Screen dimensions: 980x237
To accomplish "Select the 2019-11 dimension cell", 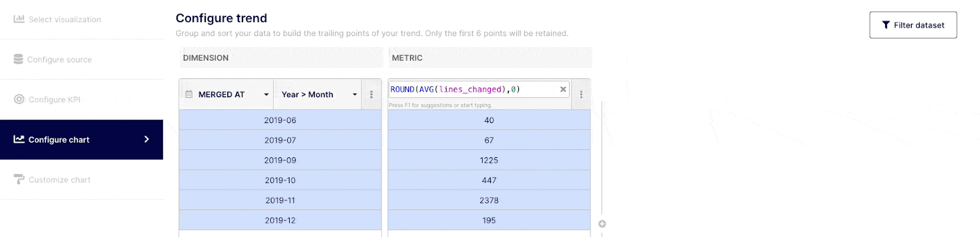I will (280, 200).
